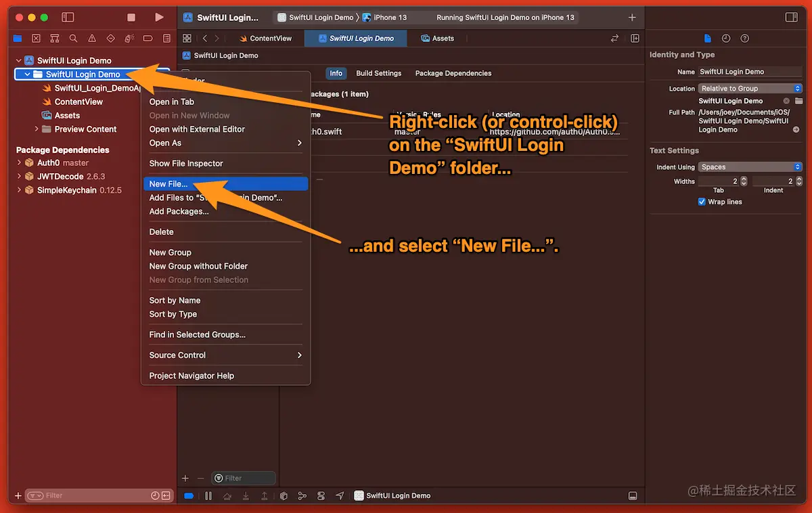
Task: Add item with navigator plus button
Action: click(18, 495)
